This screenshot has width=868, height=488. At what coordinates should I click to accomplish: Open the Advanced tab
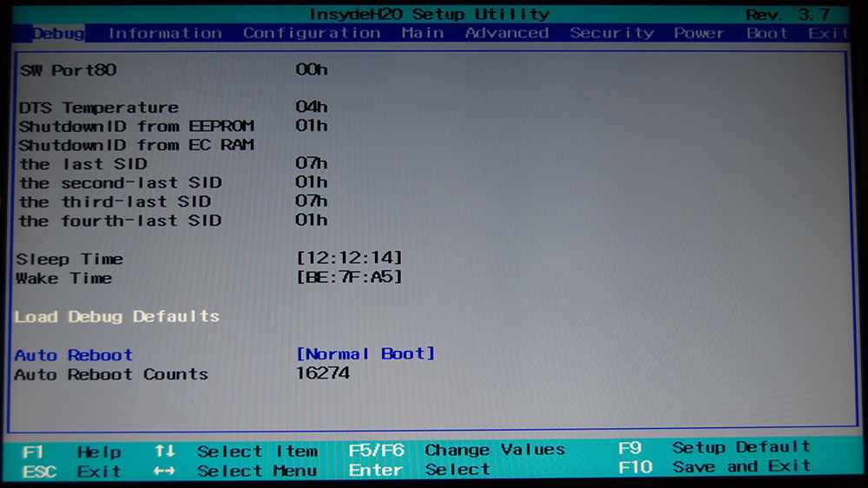(507, 33)
